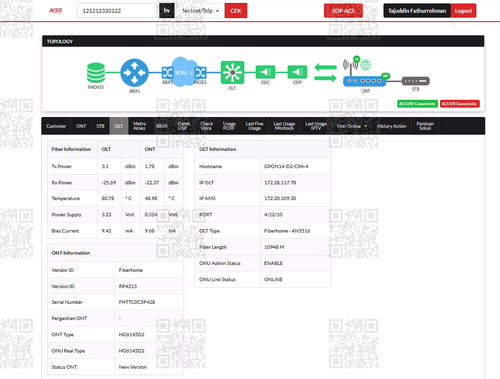Click the SOP ACS button

[343, 11]
